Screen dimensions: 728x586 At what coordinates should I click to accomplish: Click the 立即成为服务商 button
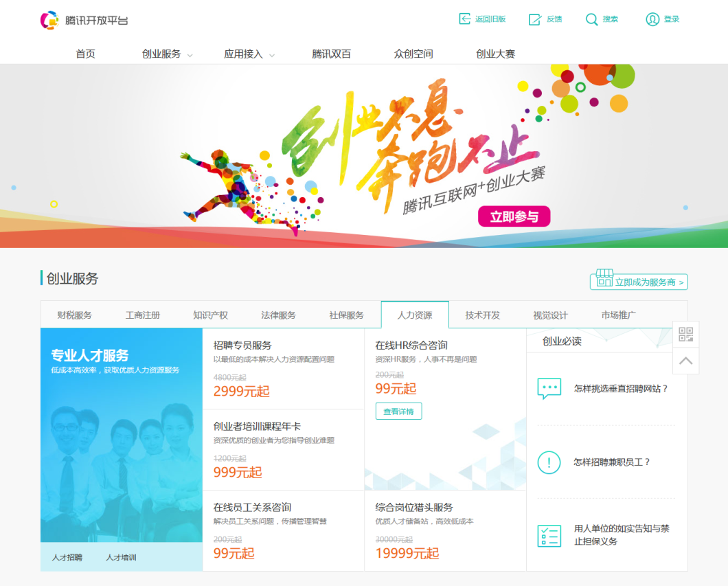click(x=639, y=282)
